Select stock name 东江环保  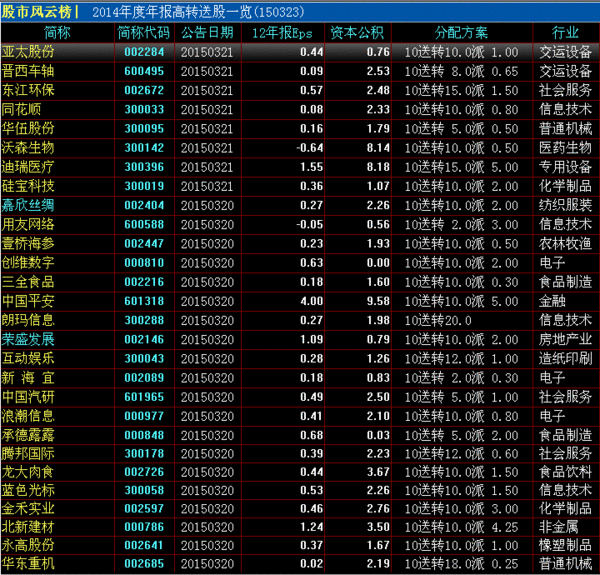click(28, 90)
